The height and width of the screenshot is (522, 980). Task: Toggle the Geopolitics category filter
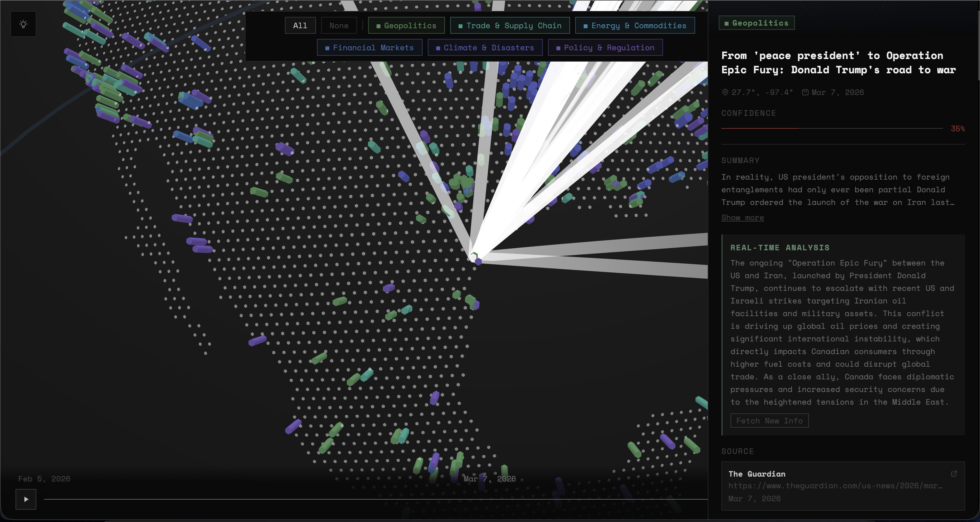[x=406, y=26]
